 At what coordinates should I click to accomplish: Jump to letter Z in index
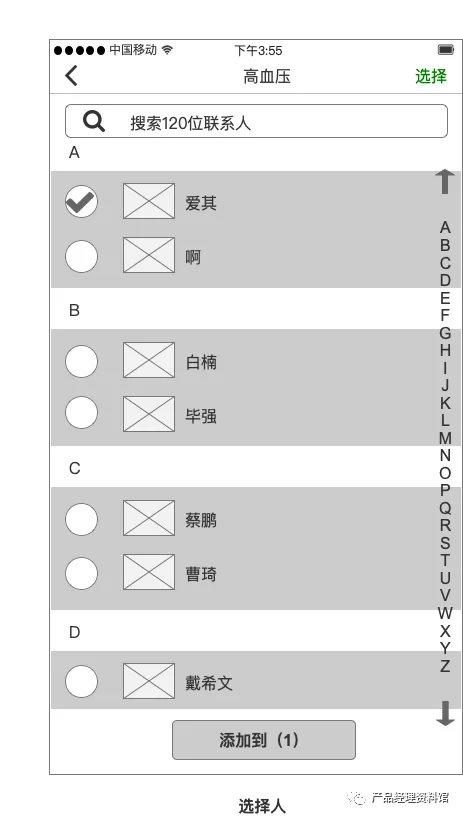pos(445,666)
